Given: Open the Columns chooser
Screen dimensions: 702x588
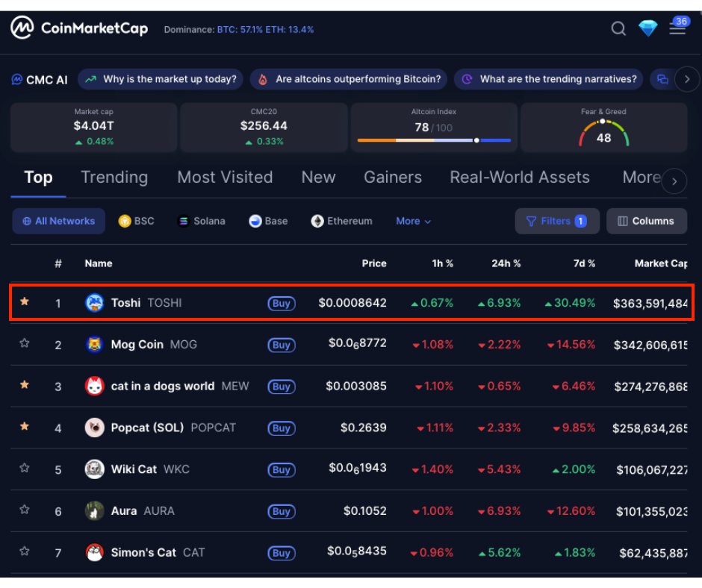Looking at the screenshot, I should point(647,221).
